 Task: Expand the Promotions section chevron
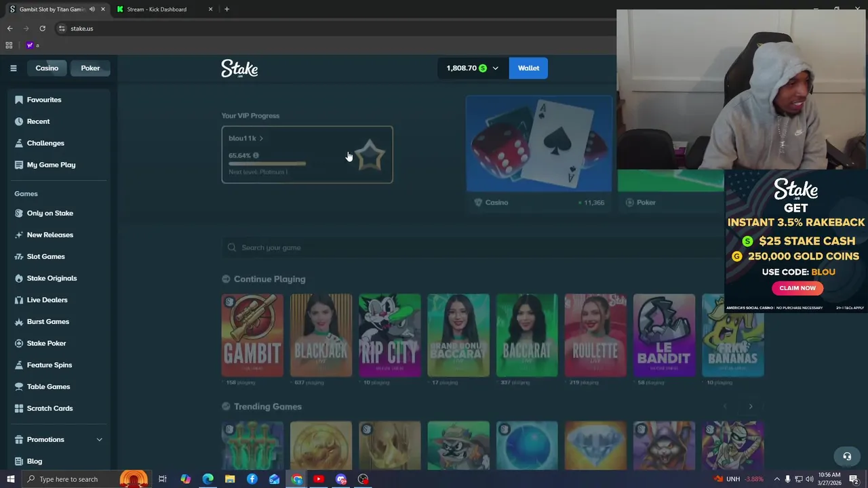pos(99,440)
